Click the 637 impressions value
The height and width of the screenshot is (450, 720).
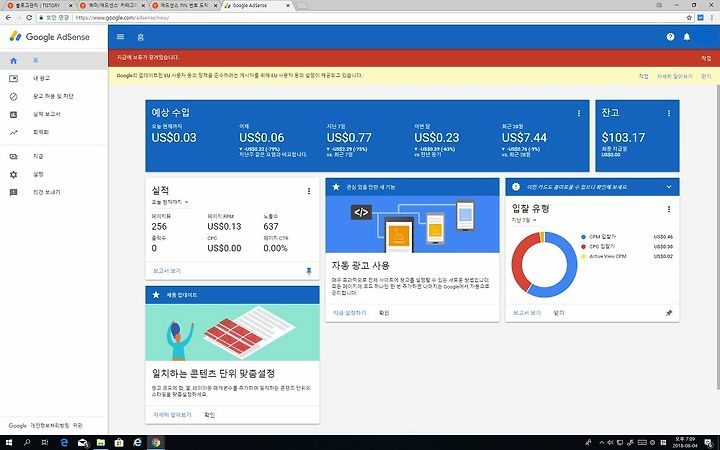pyautogui.click(x=271, y=226)
